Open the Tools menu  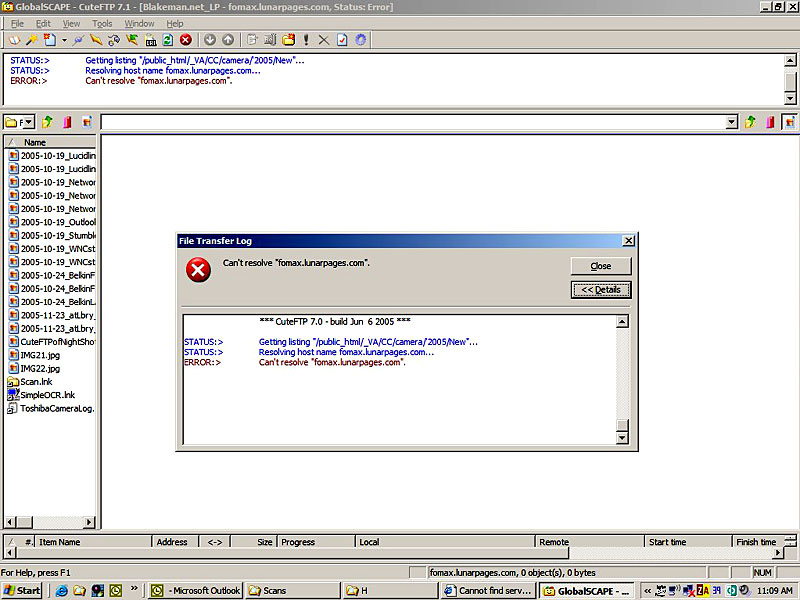click(x=102, y=23)
